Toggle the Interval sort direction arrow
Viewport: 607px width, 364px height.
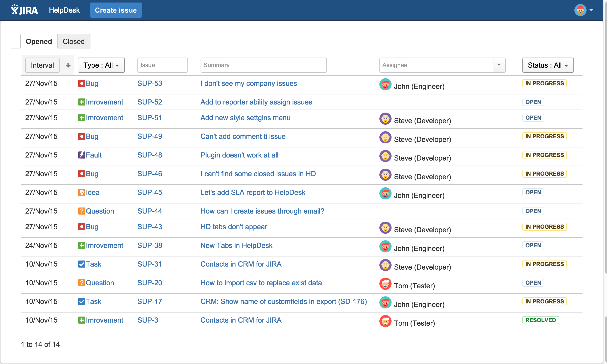click(68, 65)
